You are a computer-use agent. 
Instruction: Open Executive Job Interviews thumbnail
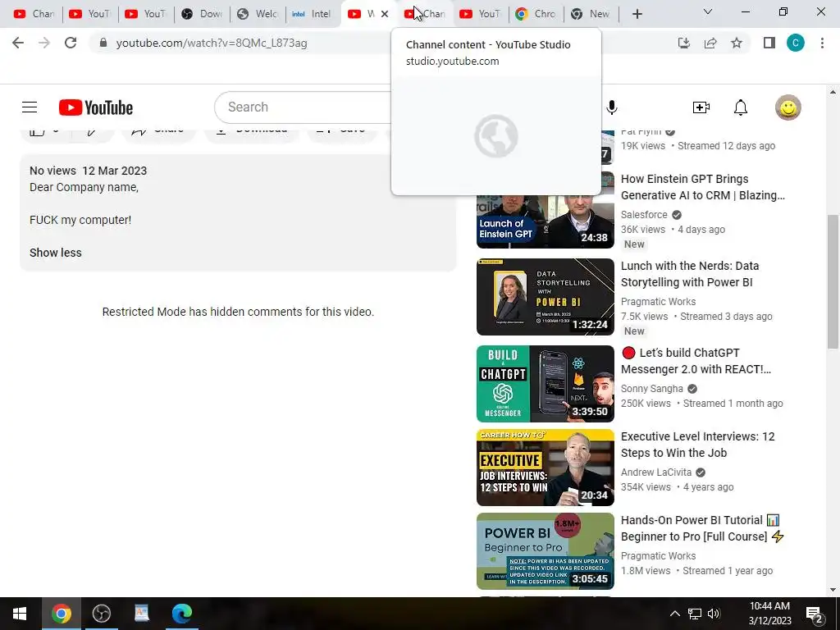pos(546,467)
